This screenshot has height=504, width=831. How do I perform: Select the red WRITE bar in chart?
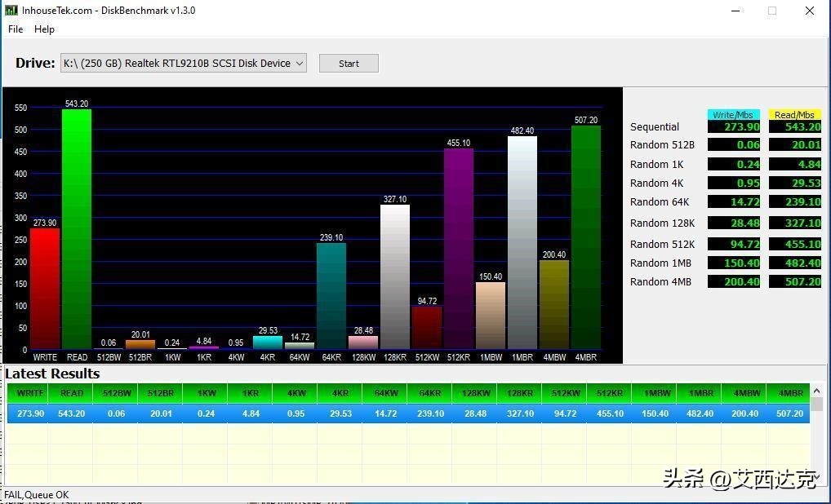pyautogui.click(x=45, y=288)
